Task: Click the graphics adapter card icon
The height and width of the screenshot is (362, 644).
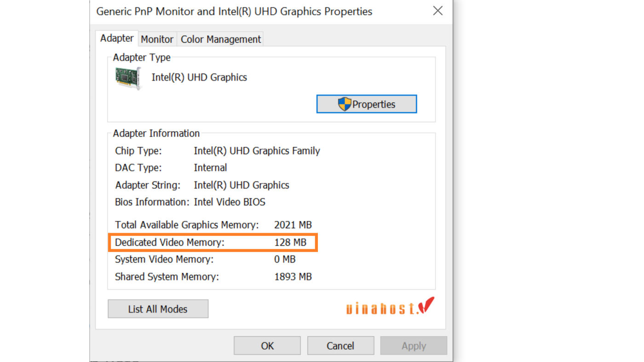Action: click(x=128, y=78)
